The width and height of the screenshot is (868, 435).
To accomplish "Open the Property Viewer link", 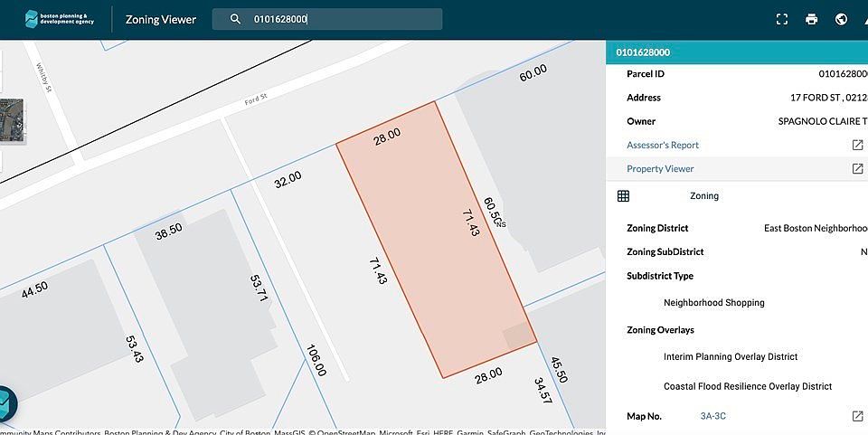I will [660, 168].
